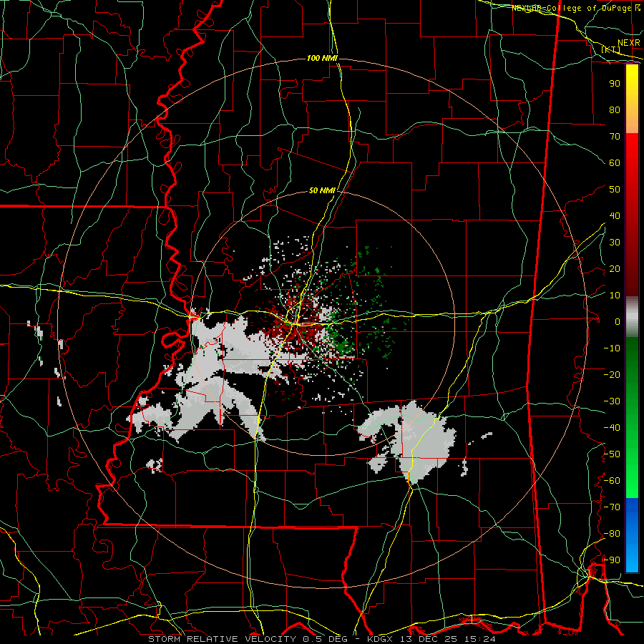Click the 30 value on velocity scale
The image size is (644, 644).
[x=615, y=243]
